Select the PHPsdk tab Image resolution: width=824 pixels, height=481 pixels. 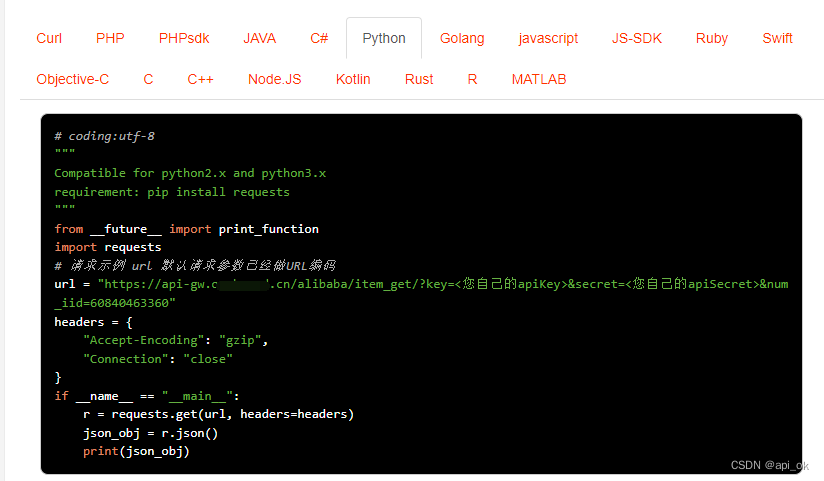click(x=184, y=38)
